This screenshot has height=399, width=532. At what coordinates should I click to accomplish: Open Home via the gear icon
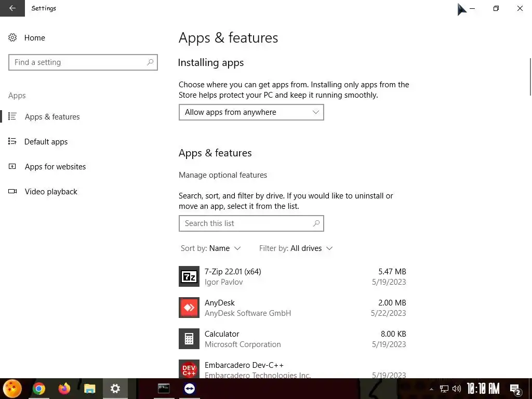point(12,37)
